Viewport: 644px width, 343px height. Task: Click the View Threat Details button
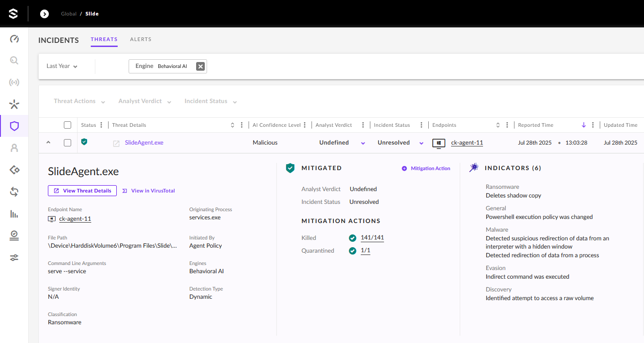point(82,191)
